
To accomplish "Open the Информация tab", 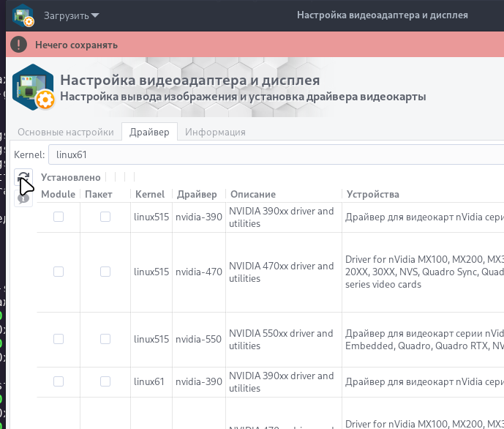I will coord(215,132).
